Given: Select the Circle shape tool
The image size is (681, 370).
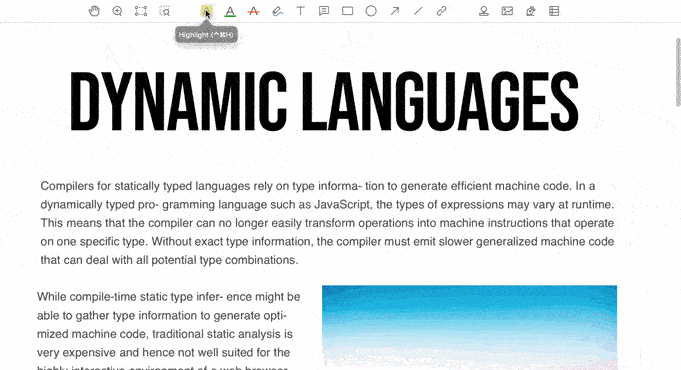Looking at the screenshot, I should pyautogui.click(x=371, y=11).
